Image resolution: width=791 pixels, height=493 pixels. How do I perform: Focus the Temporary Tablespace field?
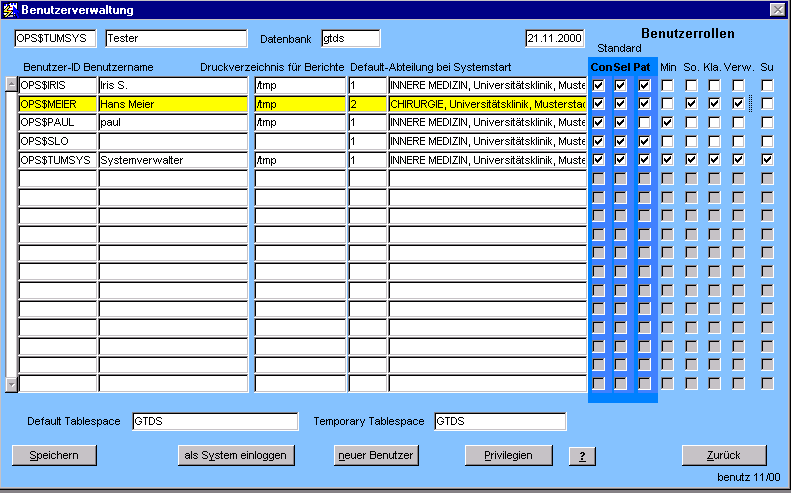pyautogui.click(x=500, y=421)
